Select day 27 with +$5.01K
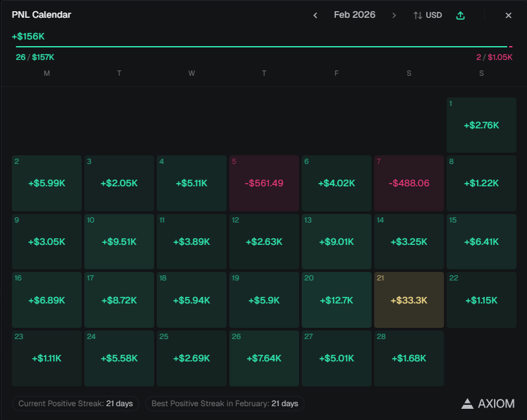This screenshot has width=527, height=420. [x=337, y=358]
